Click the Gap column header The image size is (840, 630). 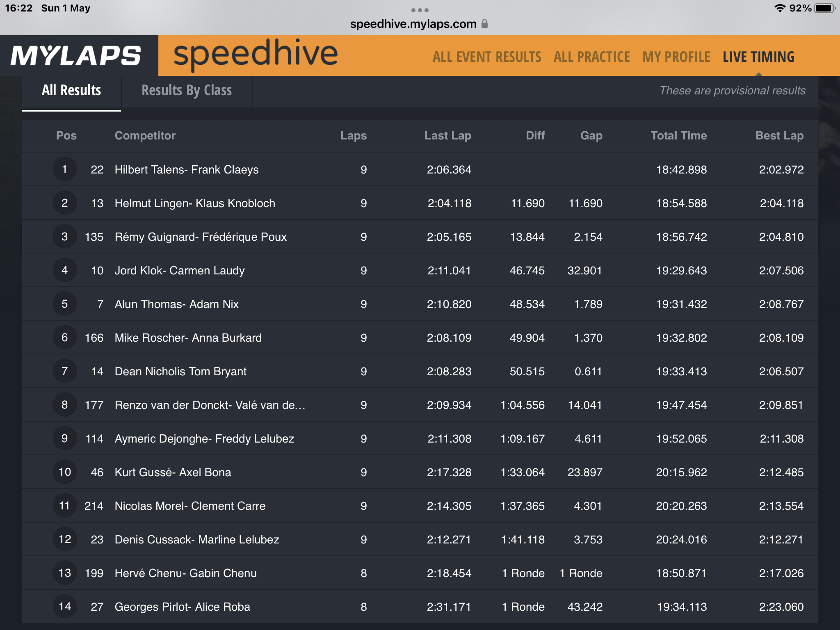tap(591, 136)
